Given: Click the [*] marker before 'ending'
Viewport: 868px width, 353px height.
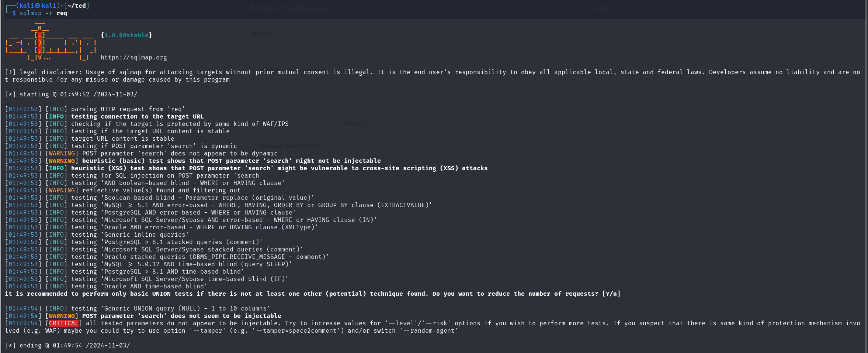Looking at the screenshot, I should pyautogui.click(x=10, y=345).
